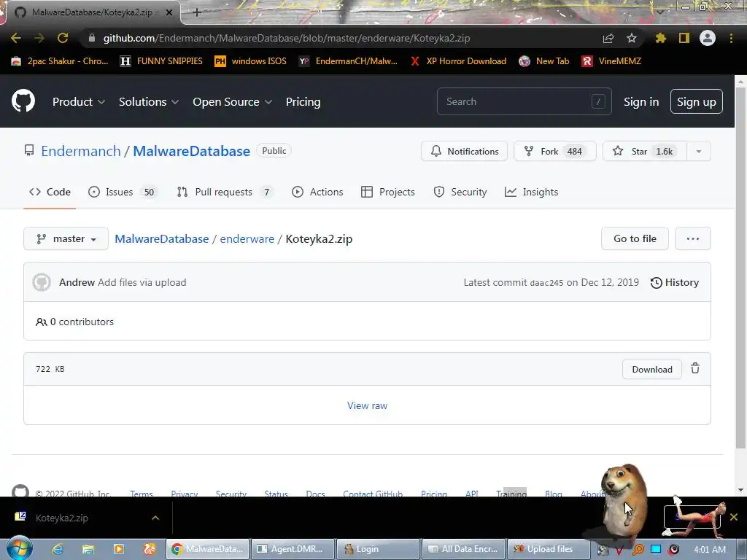Viewport: 747px width, 560px height.
Task: Switch to the Projects tab
Action: pos(388,192)
